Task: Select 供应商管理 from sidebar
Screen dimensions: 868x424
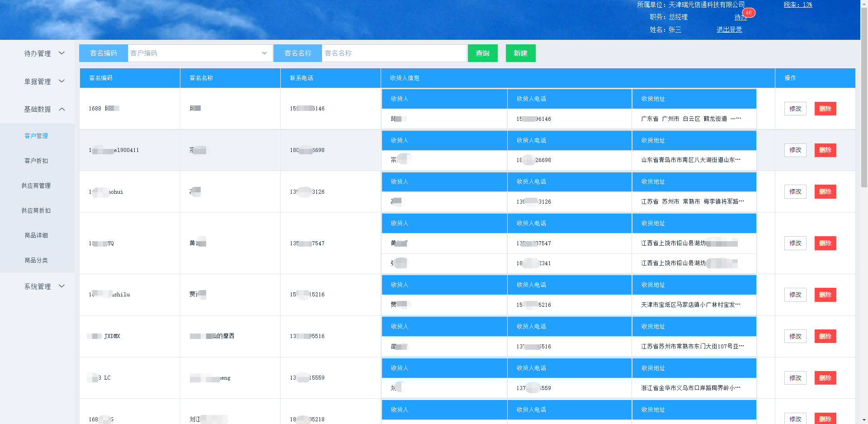Action: (x=36, y=186)
